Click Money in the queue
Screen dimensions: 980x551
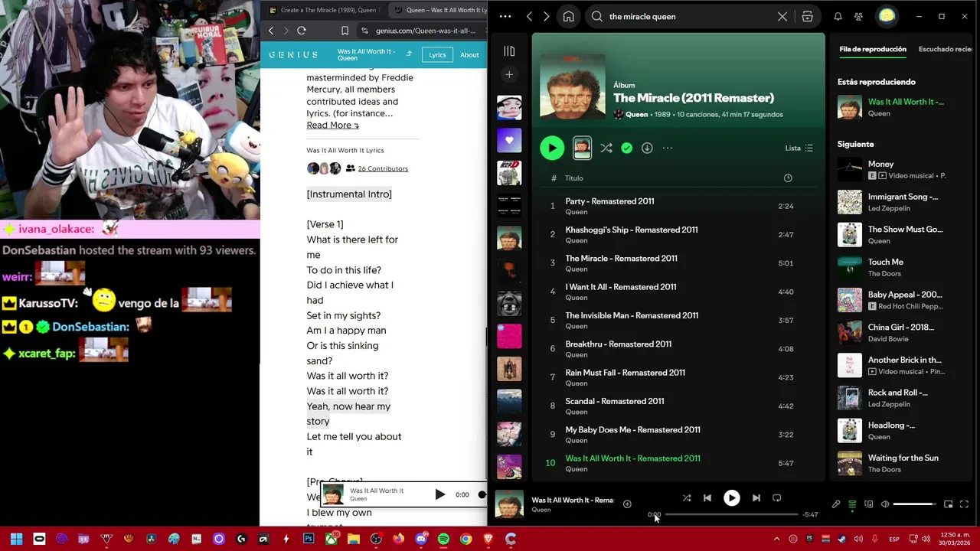point(880,164)
